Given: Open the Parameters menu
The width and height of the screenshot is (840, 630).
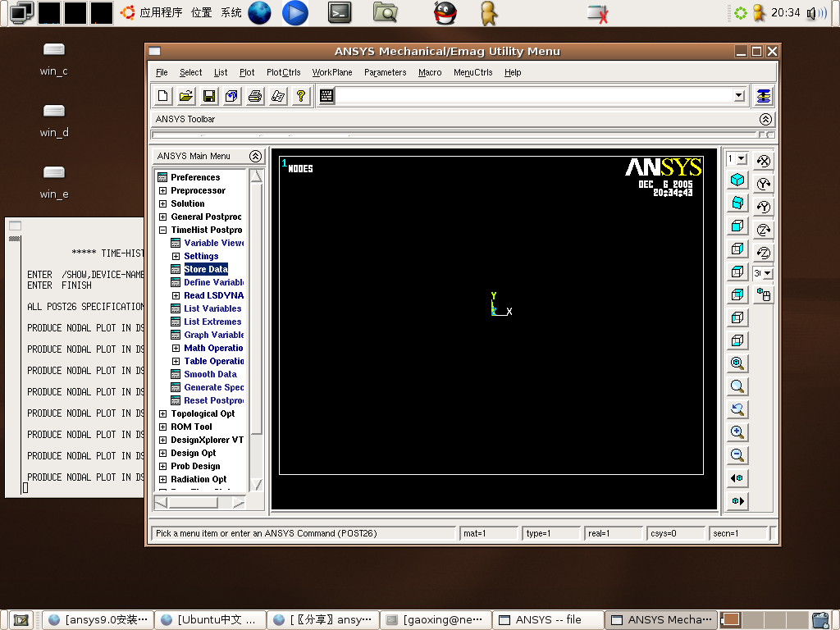Looking at the screenshot, I should pyautogui.click(x=386, y=72).
